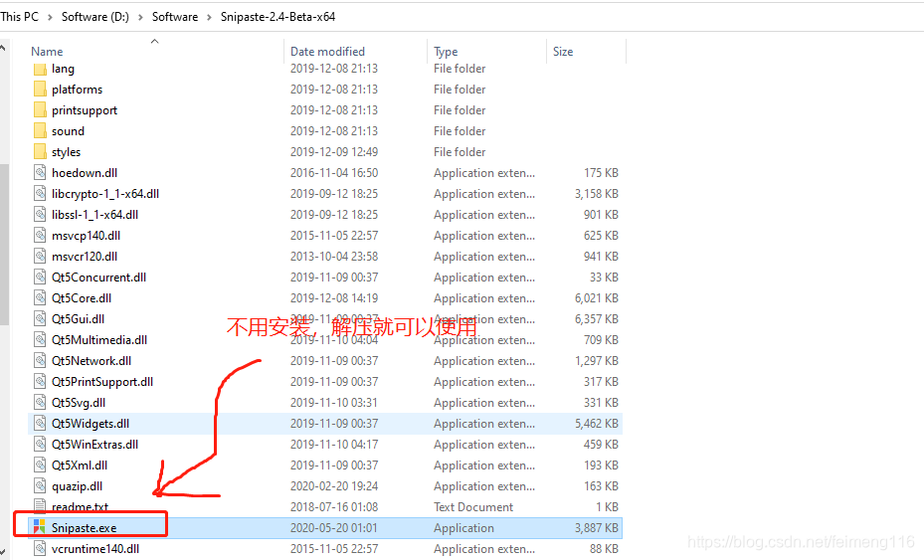This screenshot has width=924, height=560.
Task: Select Qt5WinExtras.dll file name
Action: tap(94, 445)
